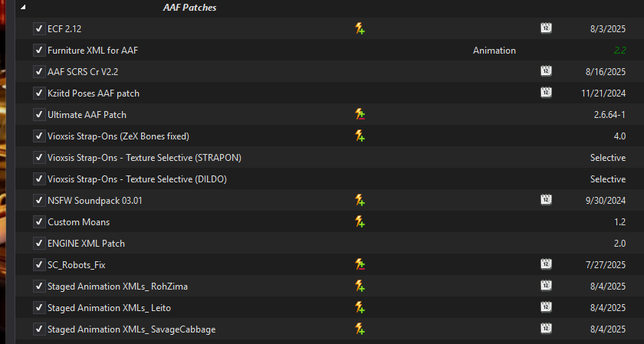
Task: Click the 9/30/2024 version cell
Action: pos(606,200)
